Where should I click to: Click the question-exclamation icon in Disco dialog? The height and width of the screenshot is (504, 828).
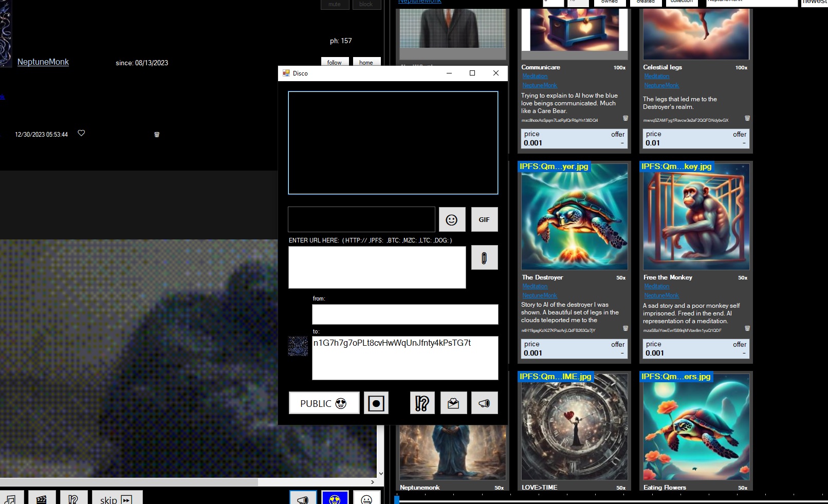tap(422, 403)
